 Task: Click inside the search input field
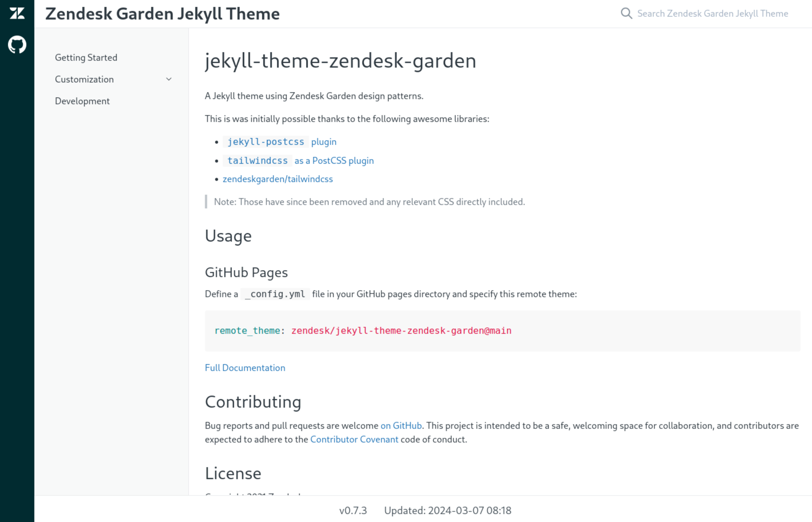pos(712,13)
